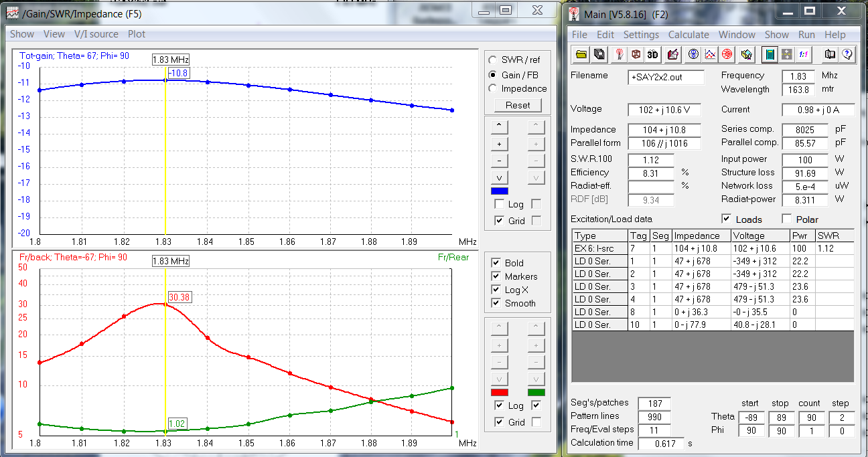Open a file using the yellow folder icon

coord(581,54)
